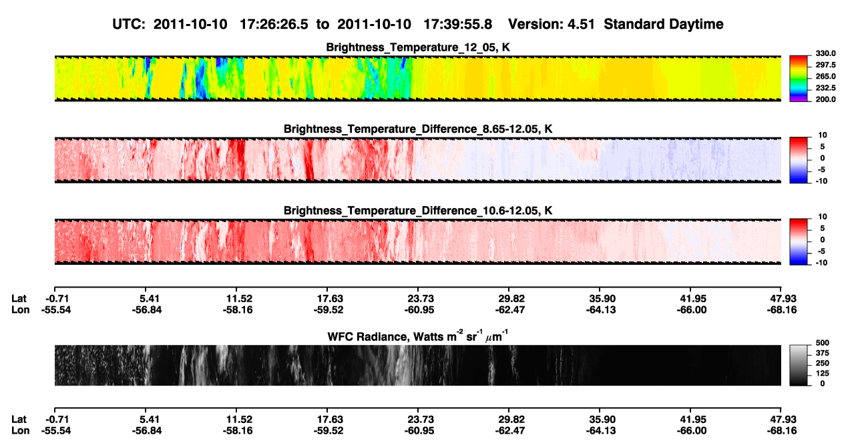Viewport: 868px width, 445px height.
Task: Click the 8.65-12.05 temperature difference image strip
Action: (418, 159)
